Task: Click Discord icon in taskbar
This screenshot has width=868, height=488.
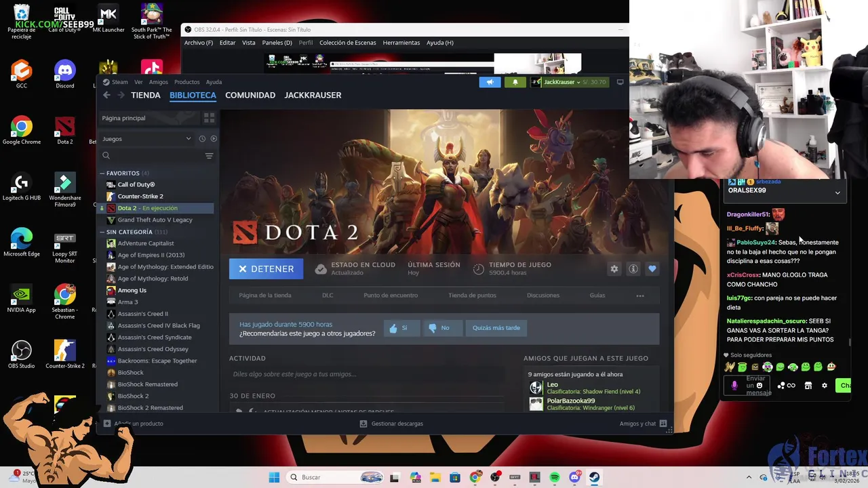Action: click(x=574, y=477)
